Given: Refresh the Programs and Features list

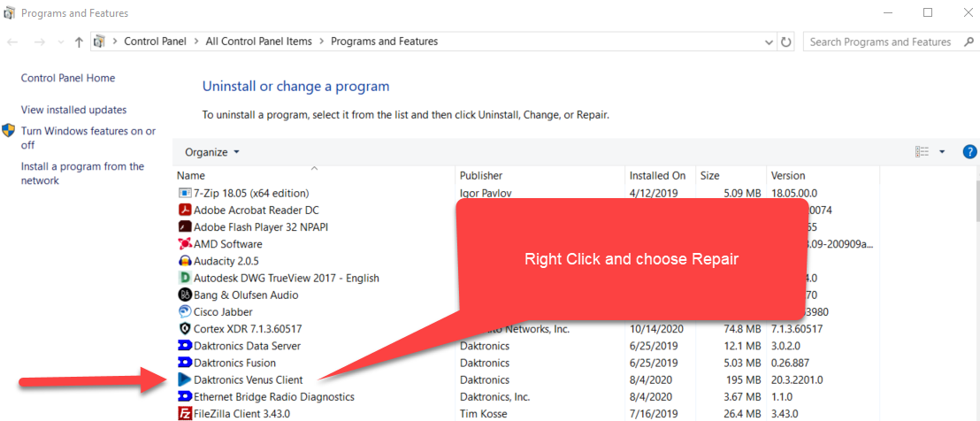Looking at the screenshot, I should [786, 42].
